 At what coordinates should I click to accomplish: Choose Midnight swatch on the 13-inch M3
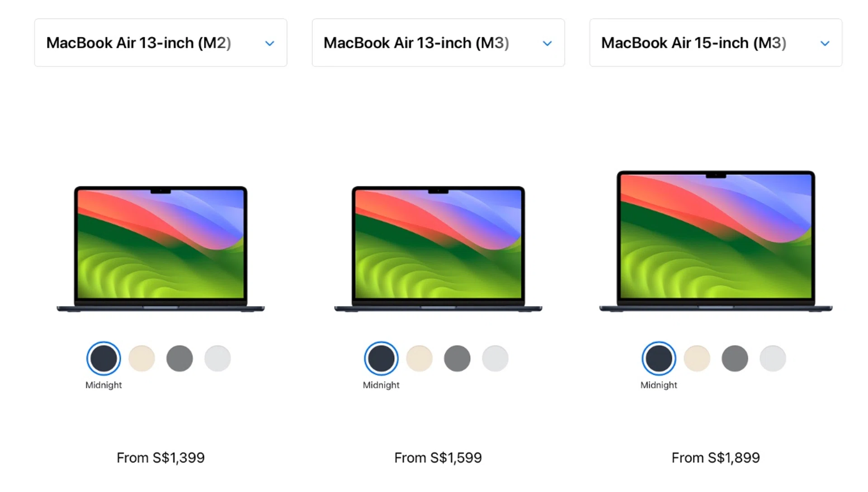point(381,359)
